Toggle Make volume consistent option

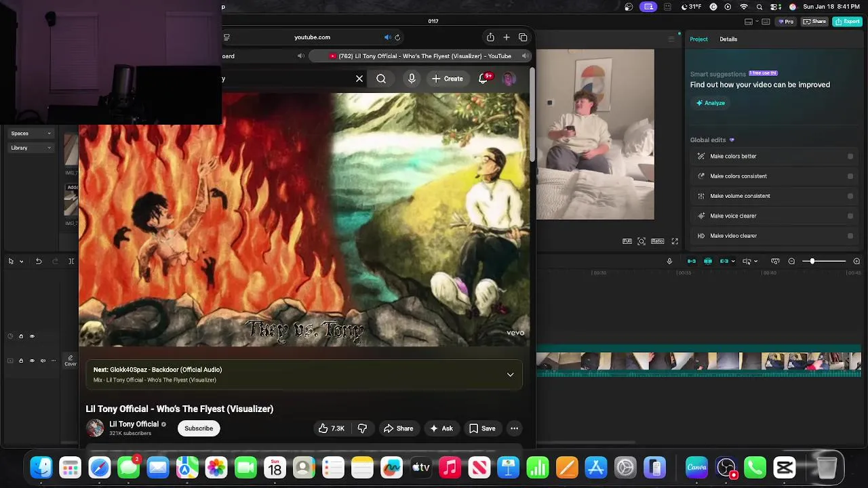coord(850,196)
